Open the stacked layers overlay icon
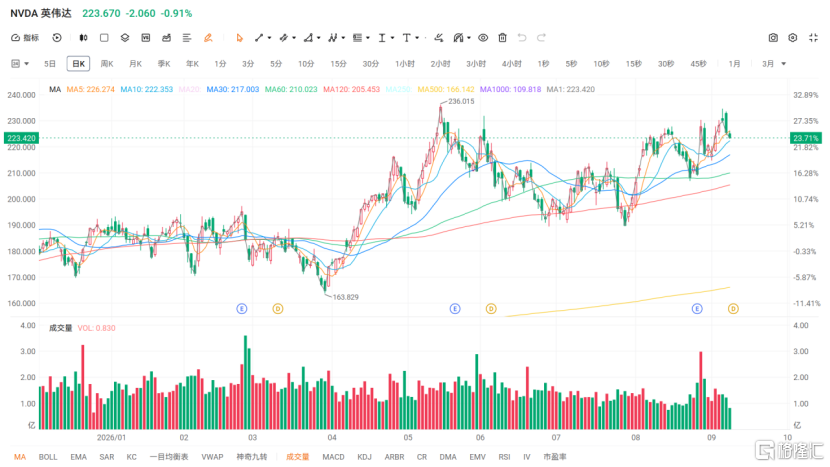 click(125, 38)
